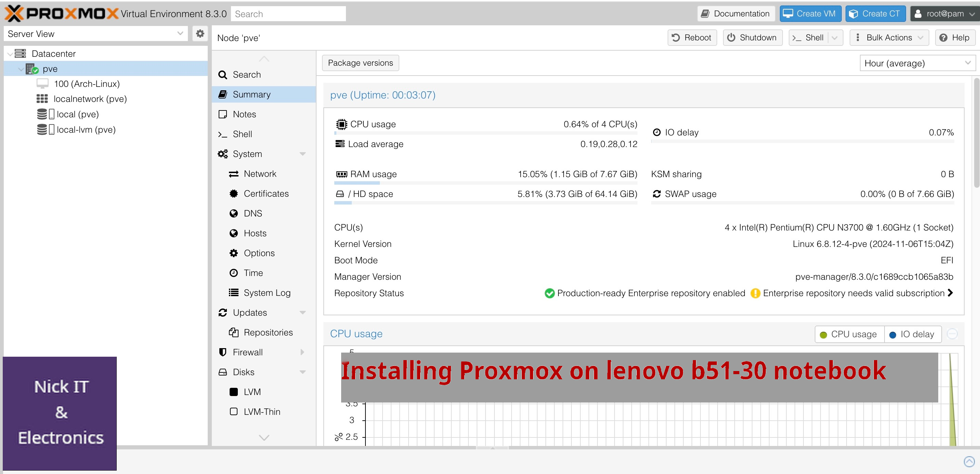Open Network settings arrows icon

233,174
